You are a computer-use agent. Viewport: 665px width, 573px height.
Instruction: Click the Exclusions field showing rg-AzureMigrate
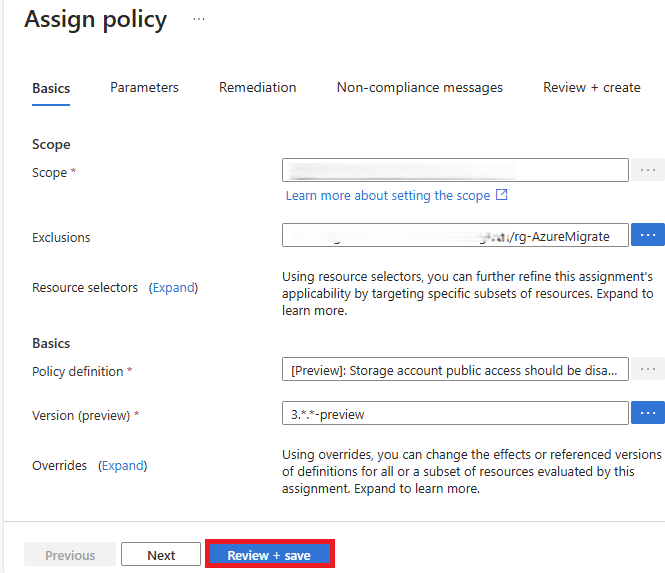pyautogui.click(x=455, y=235)
